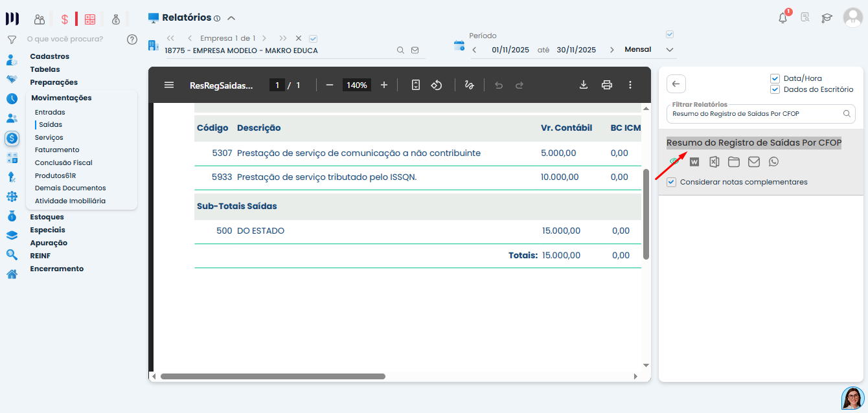This screenshot has width=868, height=413.
Task: Toggle the checkbox beside company navigation
Action: [314, 38]
